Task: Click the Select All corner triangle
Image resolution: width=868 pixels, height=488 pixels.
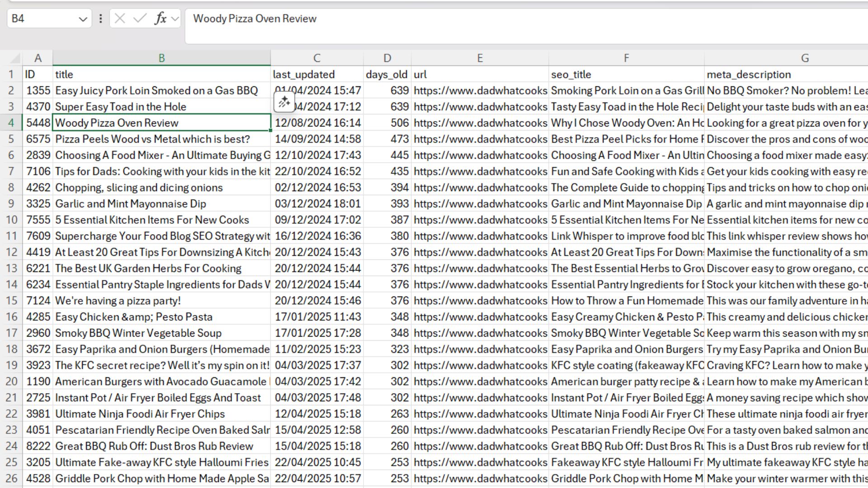Action: 15,58
